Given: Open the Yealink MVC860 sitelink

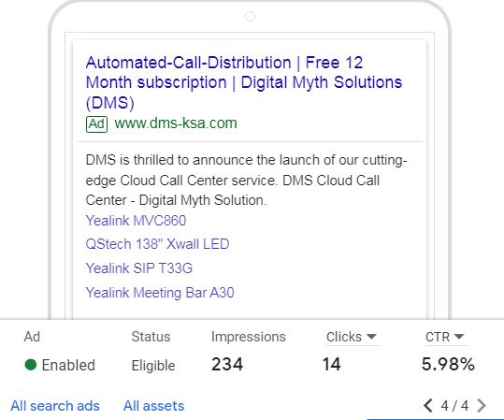Looking at the screenshot, I should (x=136, y=221).
